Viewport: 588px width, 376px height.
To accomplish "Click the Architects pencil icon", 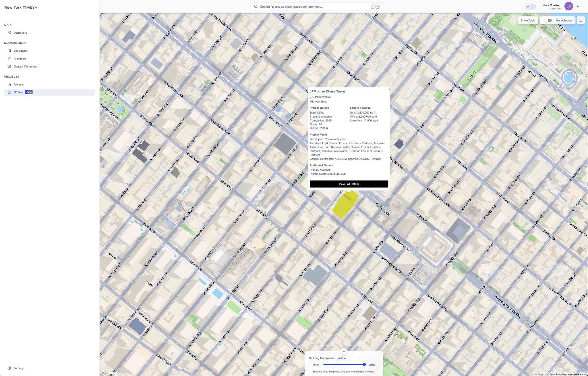I will tap(9, 59).
